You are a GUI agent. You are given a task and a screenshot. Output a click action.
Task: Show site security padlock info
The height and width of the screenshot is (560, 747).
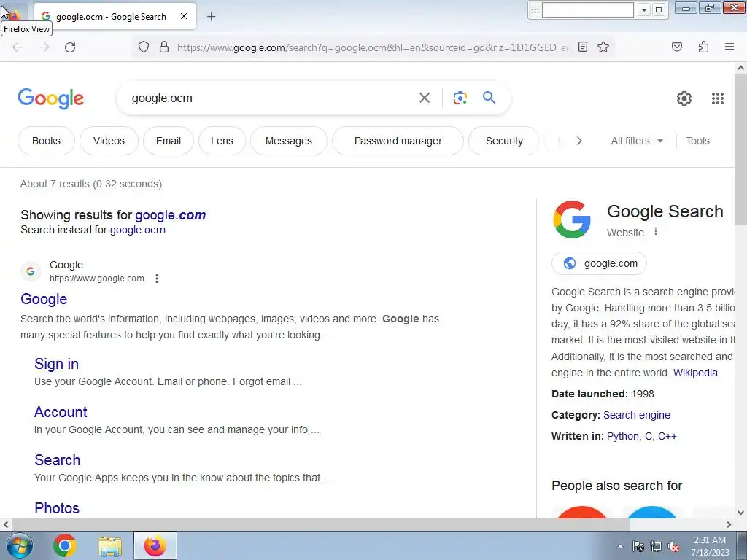click(x=164, y=47)
